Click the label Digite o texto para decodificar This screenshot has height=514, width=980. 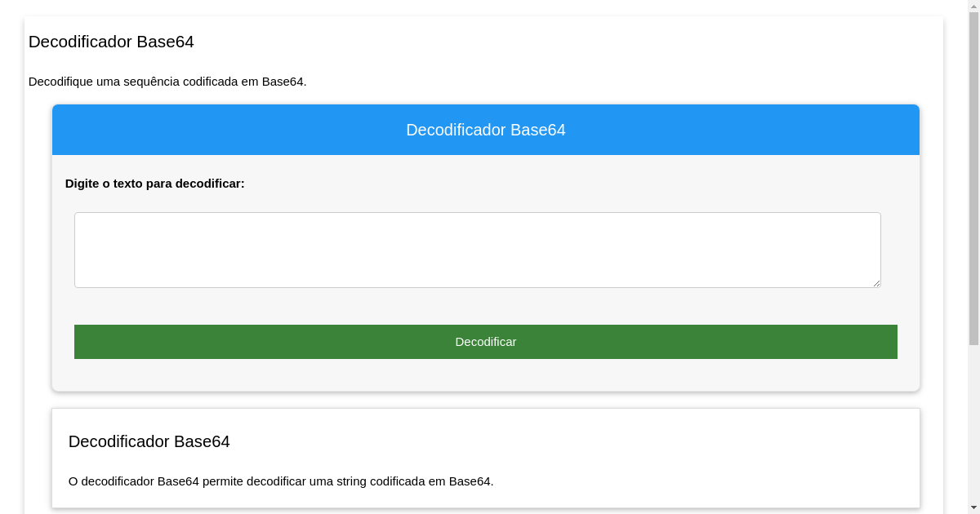coord(155,184)
